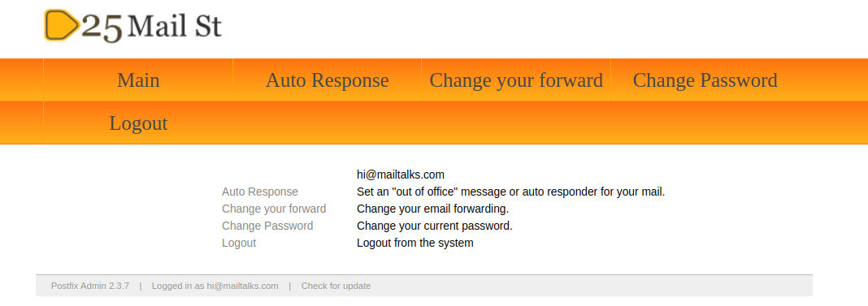Click 'Check for update' in the footer
The width and height of the screenshot is (868, 306).
click(336, 286)
